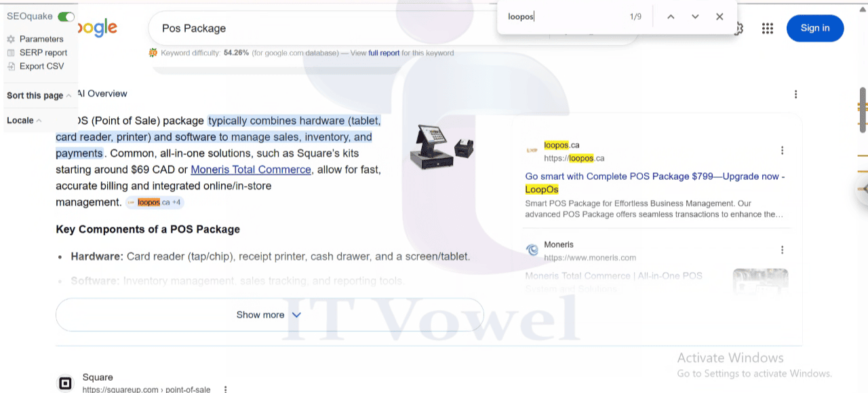Click the Square result favicon

click(x=65, y=383)
